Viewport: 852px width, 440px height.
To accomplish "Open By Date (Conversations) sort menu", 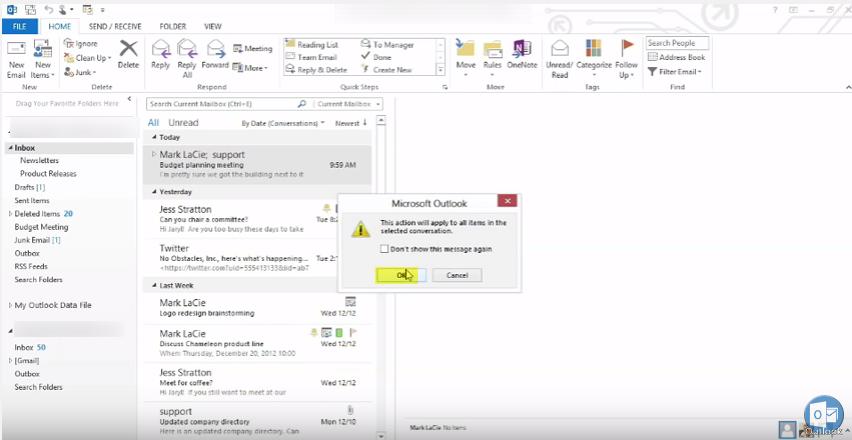I will point(283,123).
